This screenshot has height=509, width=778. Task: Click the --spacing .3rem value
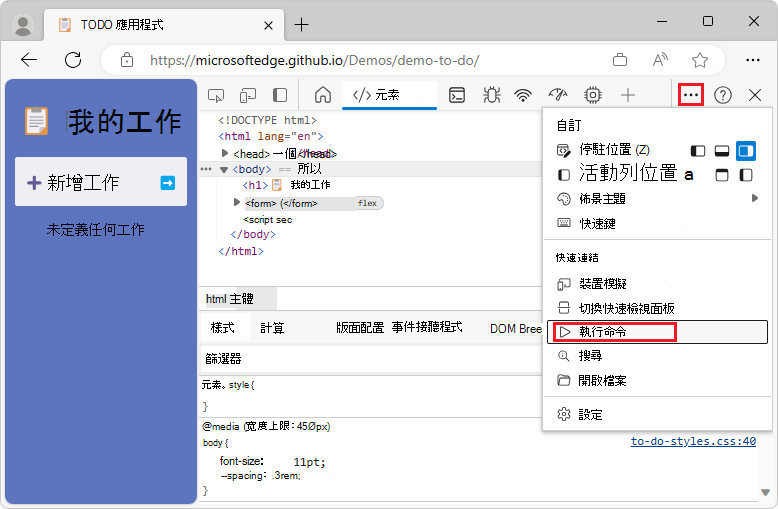287,476
